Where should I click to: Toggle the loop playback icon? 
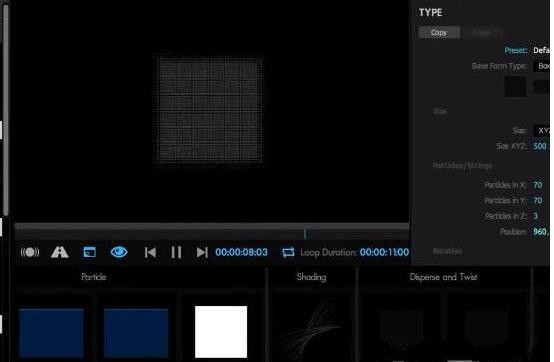288,252
